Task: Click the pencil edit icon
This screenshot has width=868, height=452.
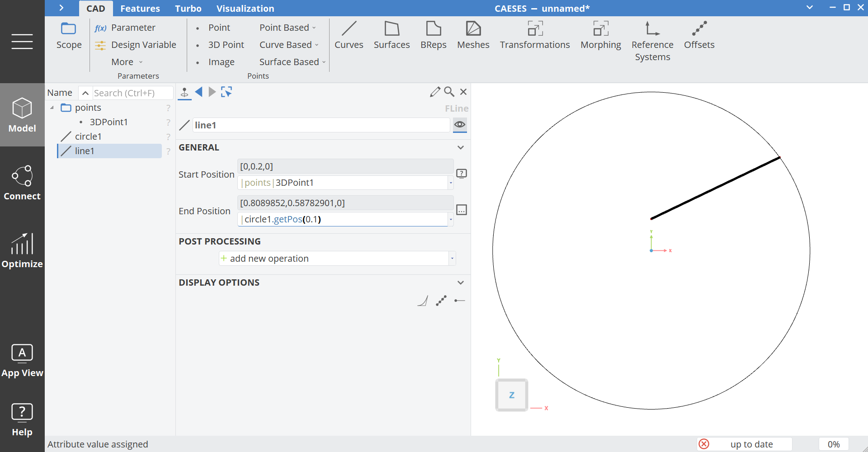Action: (x=435, y=92)
